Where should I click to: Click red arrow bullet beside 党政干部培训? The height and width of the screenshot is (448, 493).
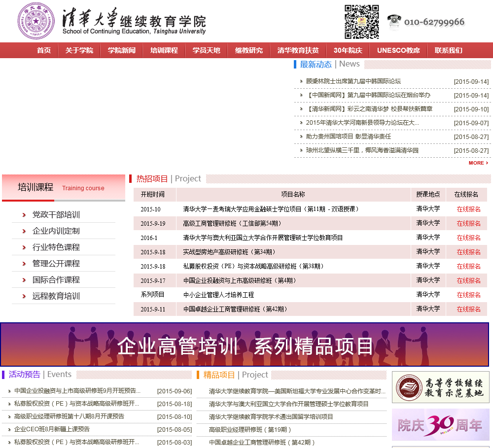coord(24,215)
